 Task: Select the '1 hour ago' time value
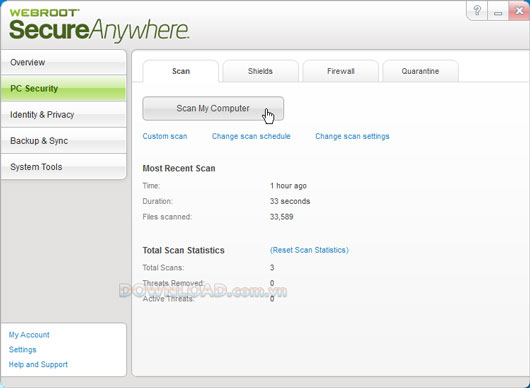click(x=288, y=186)
